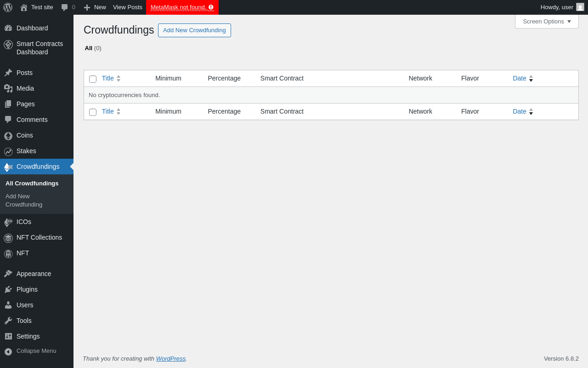Screen dimensions: 588x368
Task: Open the Posts menu label
Action: click(x=25, y=73)
